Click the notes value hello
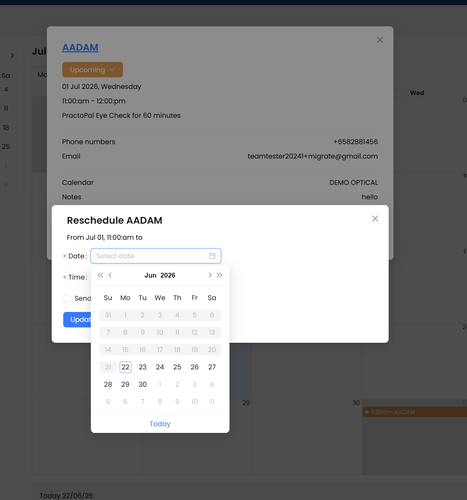The width and height of the screenshot is (467, 500). point(370,197)
